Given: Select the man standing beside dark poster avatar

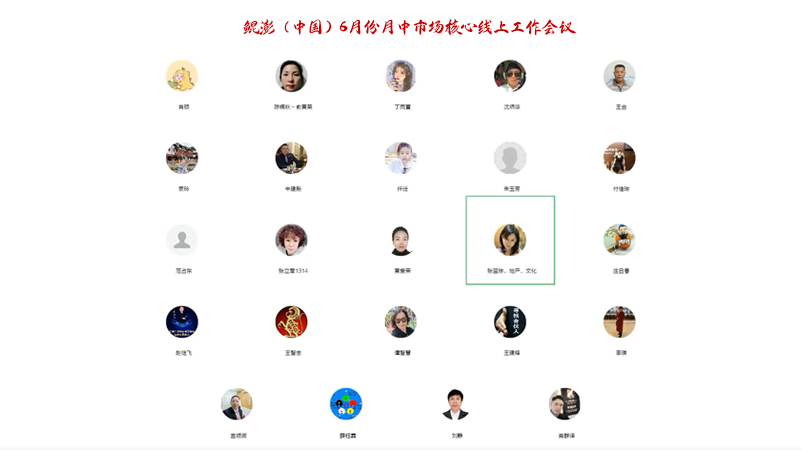Looking at the screenshot, I should pos(565,404).
